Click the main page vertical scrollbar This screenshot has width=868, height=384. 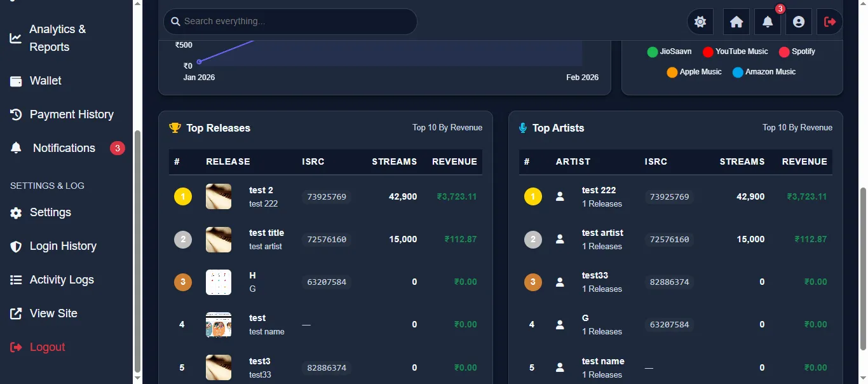(863, 268)
